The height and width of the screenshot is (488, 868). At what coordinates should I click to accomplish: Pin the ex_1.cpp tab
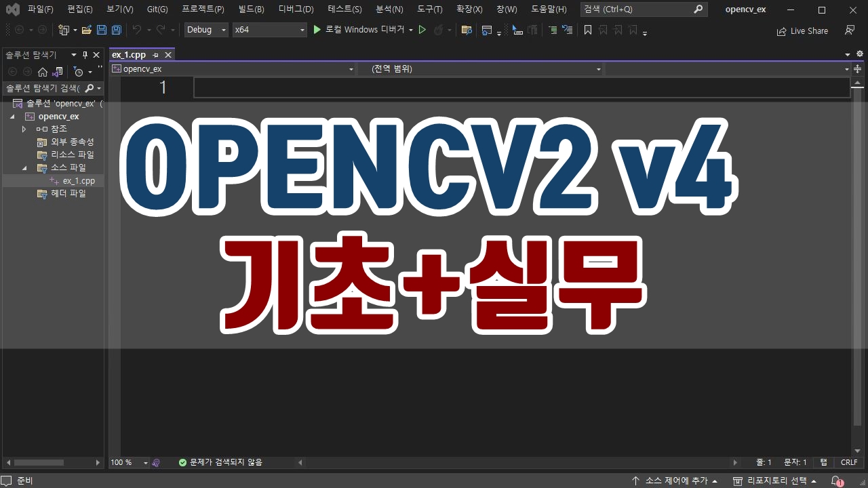(x=156, y=55)
